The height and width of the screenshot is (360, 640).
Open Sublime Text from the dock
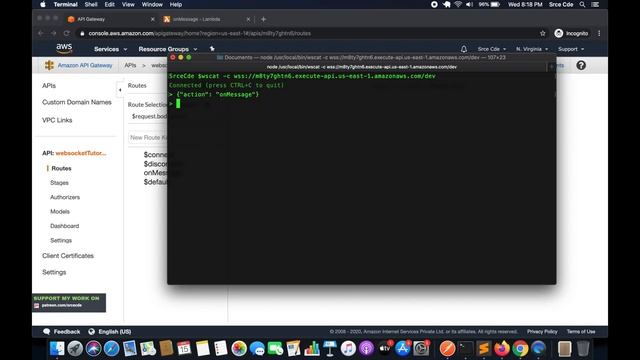click(484, 349)
